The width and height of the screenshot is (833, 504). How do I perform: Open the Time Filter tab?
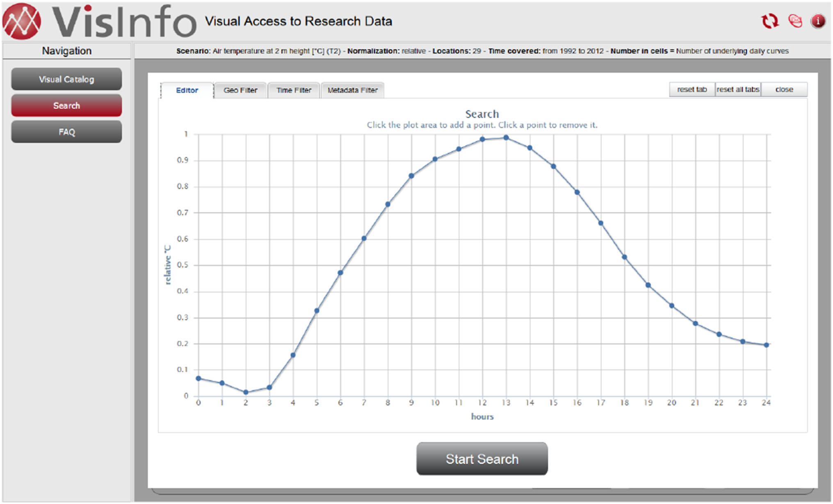point(294,90)
